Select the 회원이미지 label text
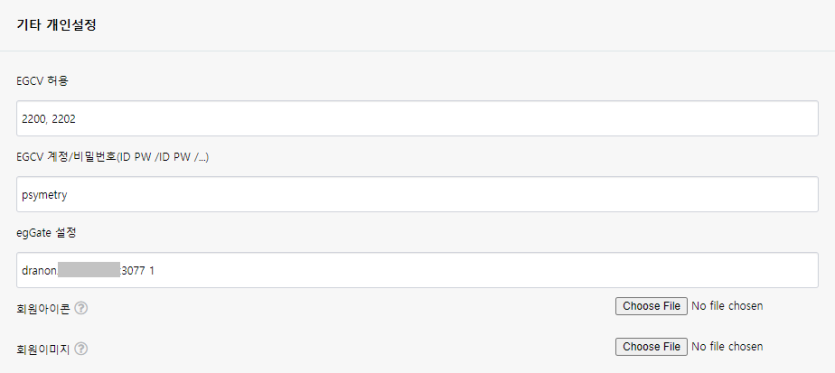Screen dimensions: 835x373 pyautogui.click(x=44, y=350)
